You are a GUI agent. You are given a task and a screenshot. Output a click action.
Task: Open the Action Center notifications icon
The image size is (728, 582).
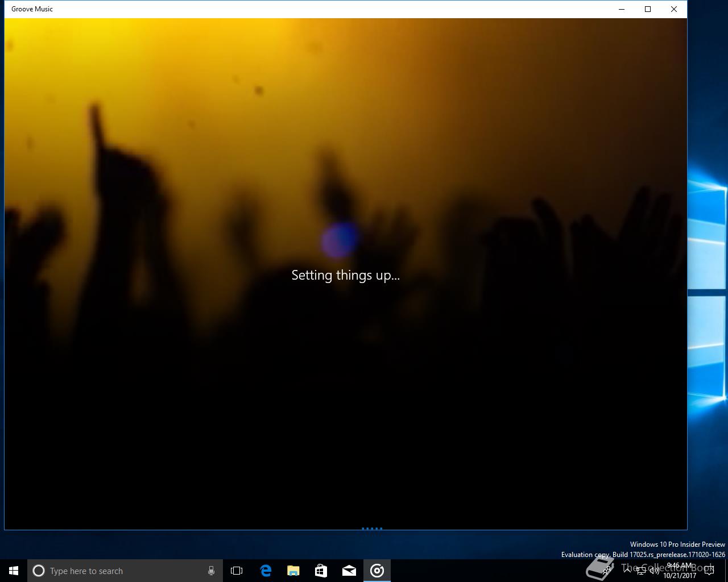coord(709,571)
